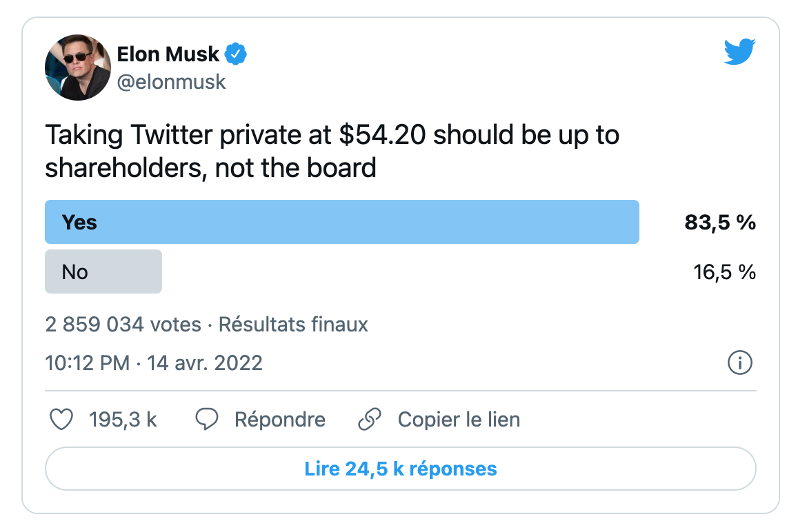Click the 83,5 % result value
This screenshot has height=532, width=807.
[x=720, y=222]
